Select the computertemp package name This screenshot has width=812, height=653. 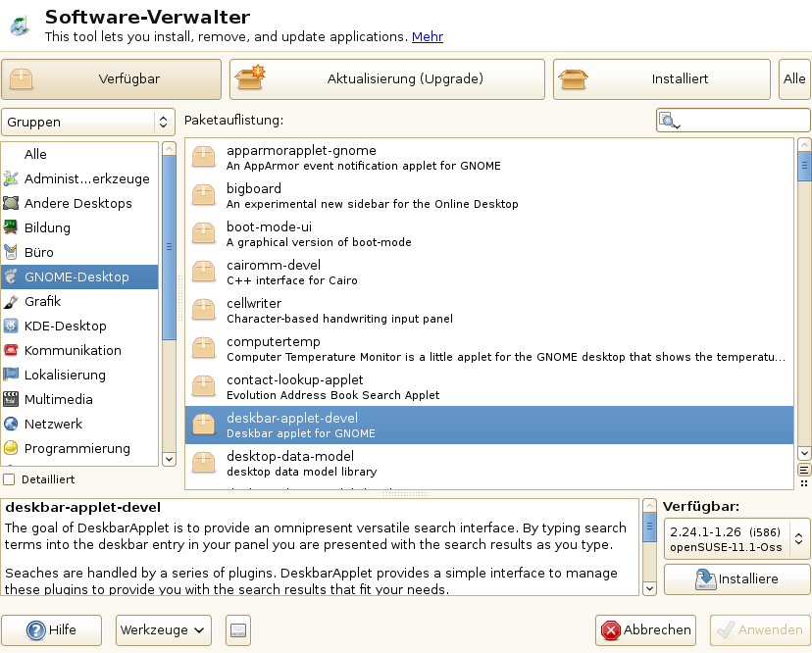click(274, 342)
